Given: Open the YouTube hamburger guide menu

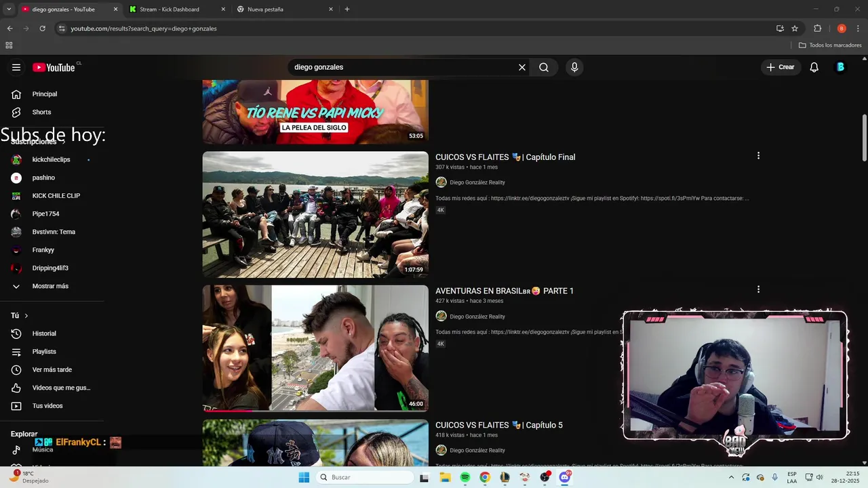Looking at the screenshot, I should coord(16,67).
